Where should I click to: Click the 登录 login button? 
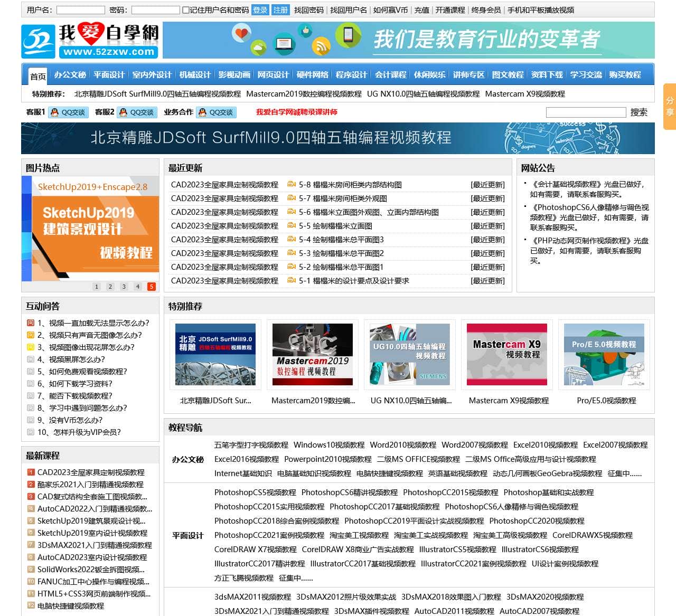[x=260, y=10]
